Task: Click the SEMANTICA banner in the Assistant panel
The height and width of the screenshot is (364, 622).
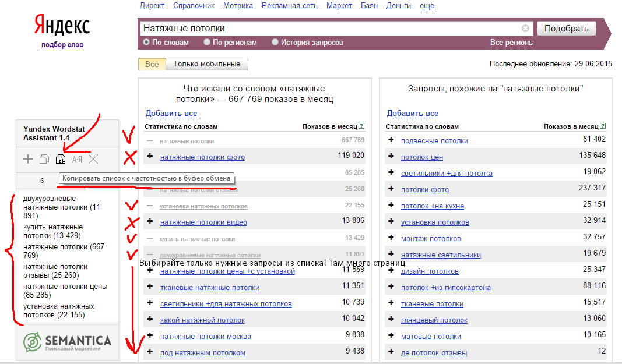Action: click(68, 342)
